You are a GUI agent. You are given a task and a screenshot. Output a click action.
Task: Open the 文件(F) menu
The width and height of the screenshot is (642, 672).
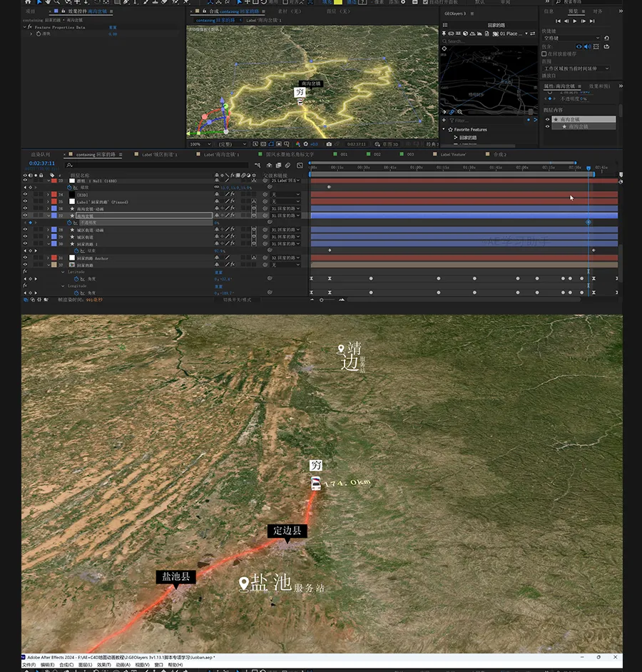pos(29,665)
